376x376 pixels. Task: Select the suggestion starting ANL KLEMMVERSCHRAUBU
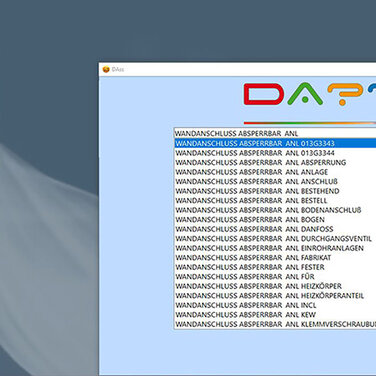coord(275,324)
